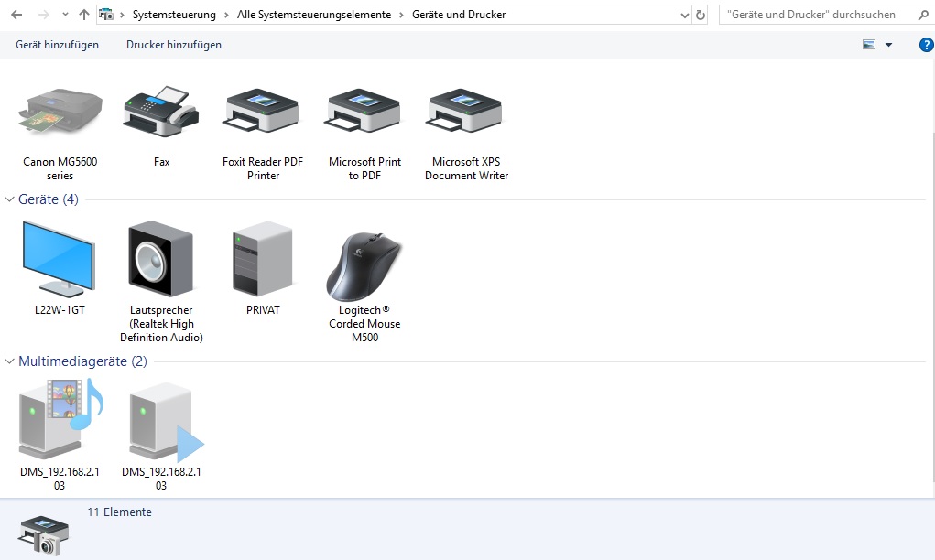Go to Systemsteuerung in the breadcrumb

tap(174, 15)
